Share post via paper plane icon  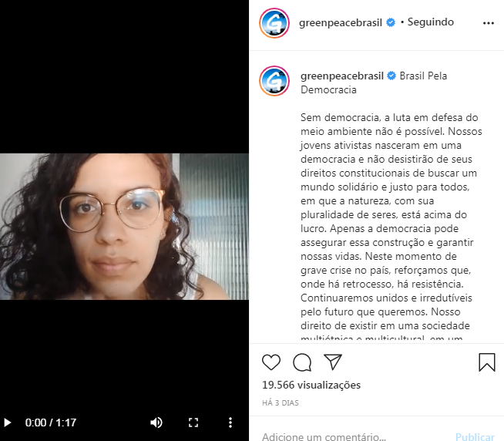click(x=333, y=362)
